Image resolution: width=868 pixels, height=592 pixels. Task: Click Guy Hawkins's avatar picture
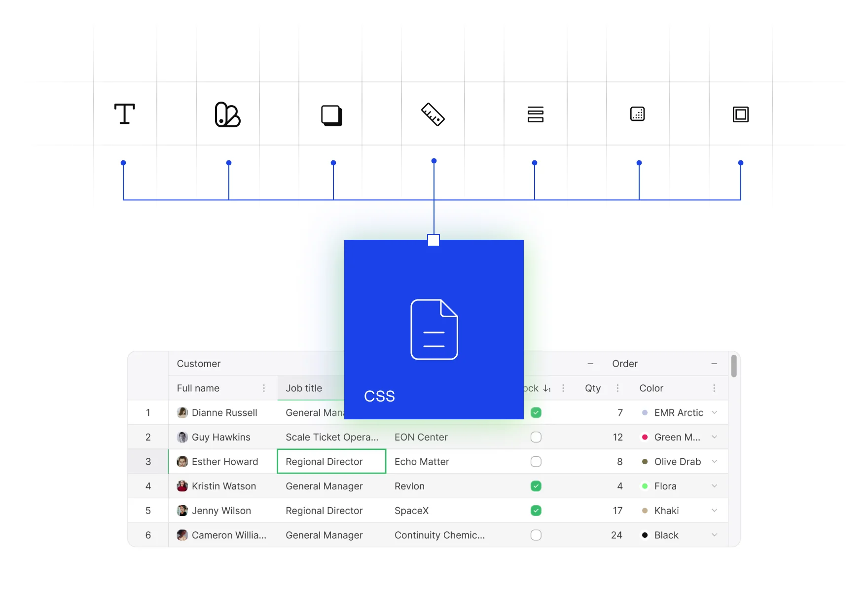point(182,437)
